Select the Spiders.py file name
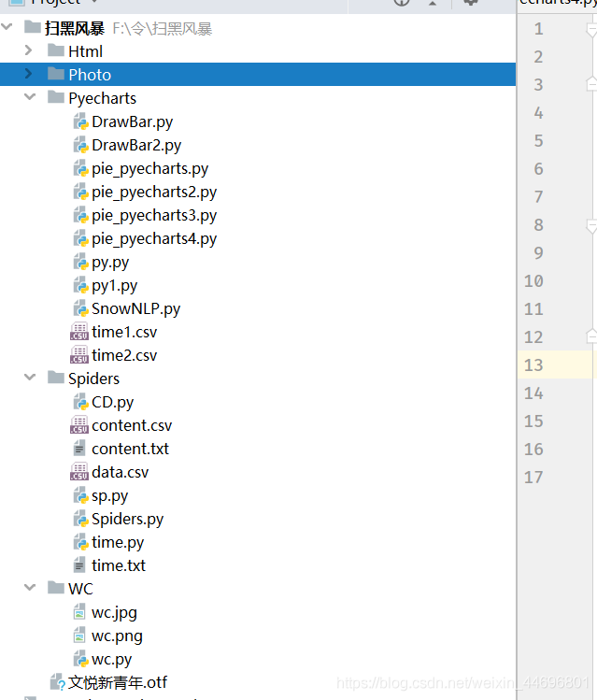Viewport: 597px width, 700px height. coord(128,520)
